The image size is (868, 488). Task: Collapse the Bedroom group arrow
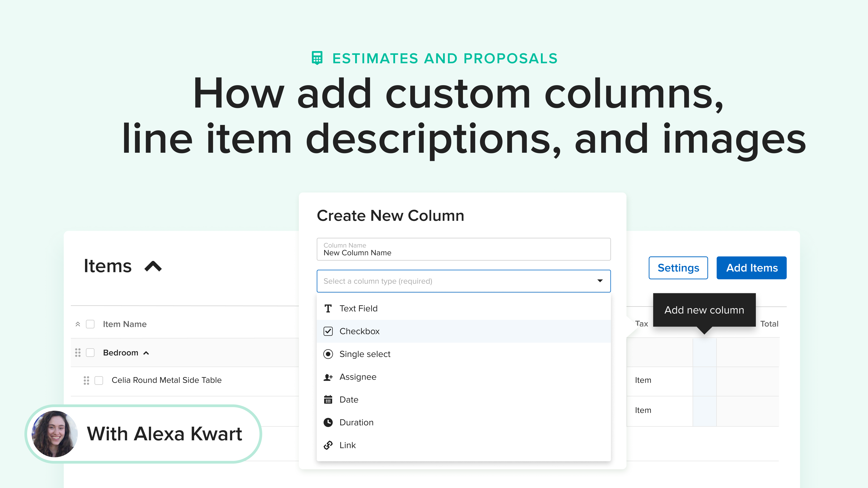[146, 353]
